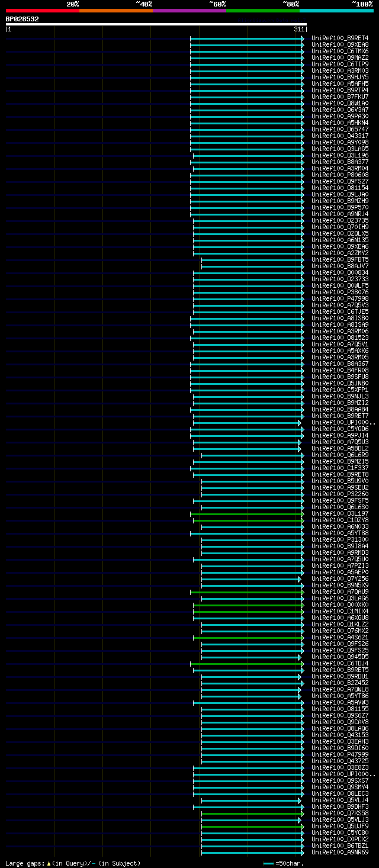
Task: Select hit UniRef100_Q7Y256
Action: (340, 579)
